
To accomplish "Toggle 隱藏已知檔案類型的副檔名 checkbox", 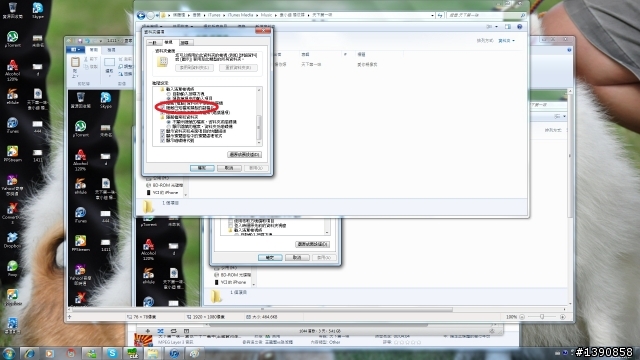I will 162,107.
